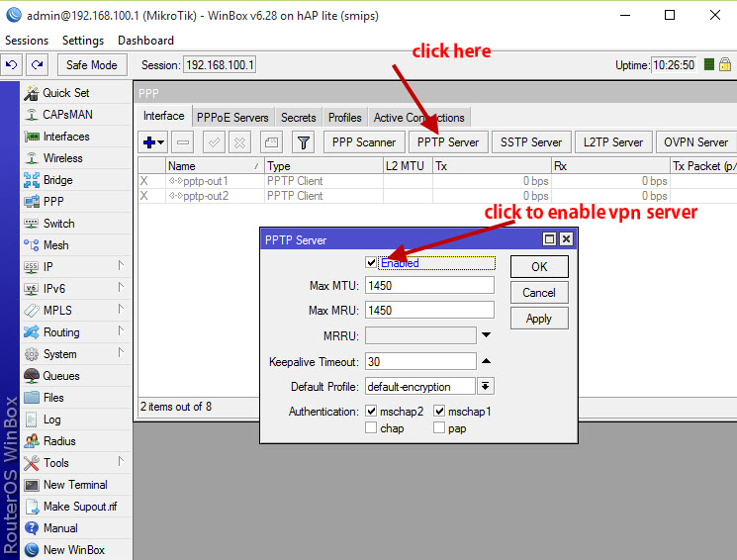
Task: Open the add (+) dropdown in PPP toolbar
Action: click(153, 142)
